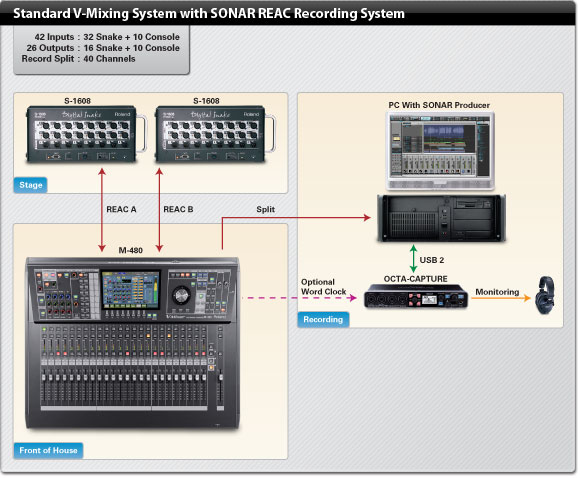Click the rack-mount PC tower

point(441,218)
